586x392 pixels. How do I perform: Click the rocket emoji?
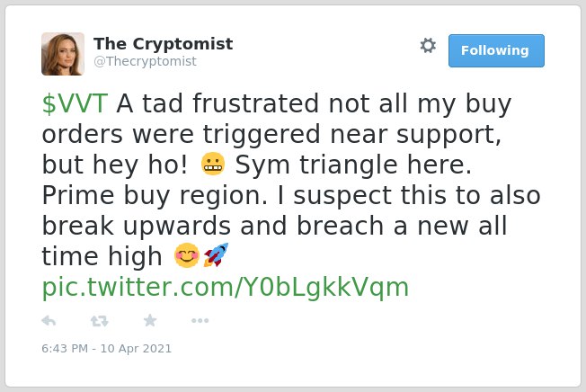tap(216, 254)
